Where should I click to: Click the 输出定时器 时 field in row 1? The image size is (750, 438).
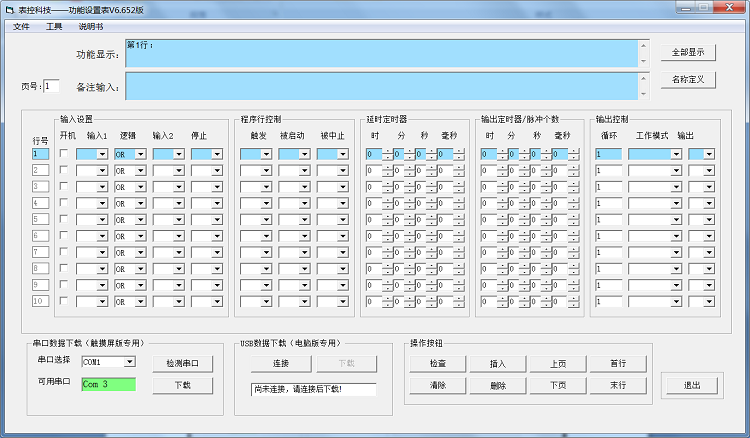point(488,154)
